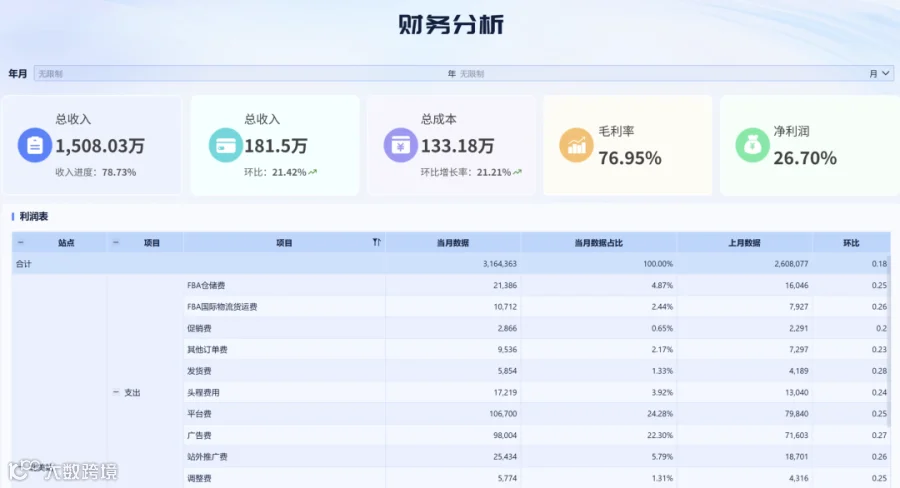This screenshot has height=488, width=900.
Task: Open the 净利润 26.70% card
Action: (x=809, y=145)
